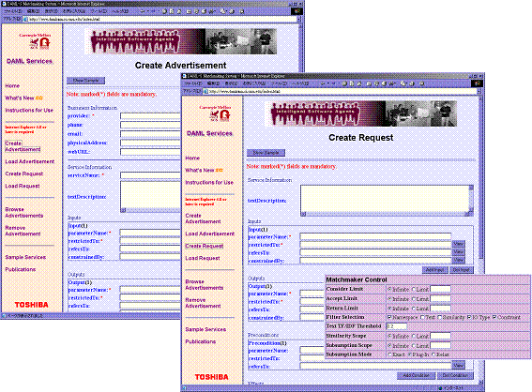Open Instructions for Use in Create Advertisement sidebar
Viewport: 532px width, 392px height.
pyautogui.click(x=29, y=111)
